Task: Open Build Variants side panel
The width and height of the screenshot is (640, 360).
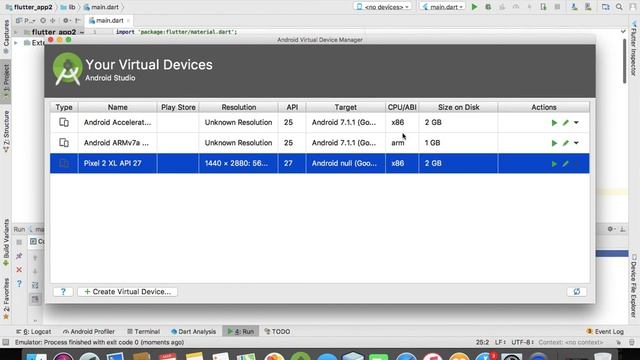Action: (x=6, y=242)
